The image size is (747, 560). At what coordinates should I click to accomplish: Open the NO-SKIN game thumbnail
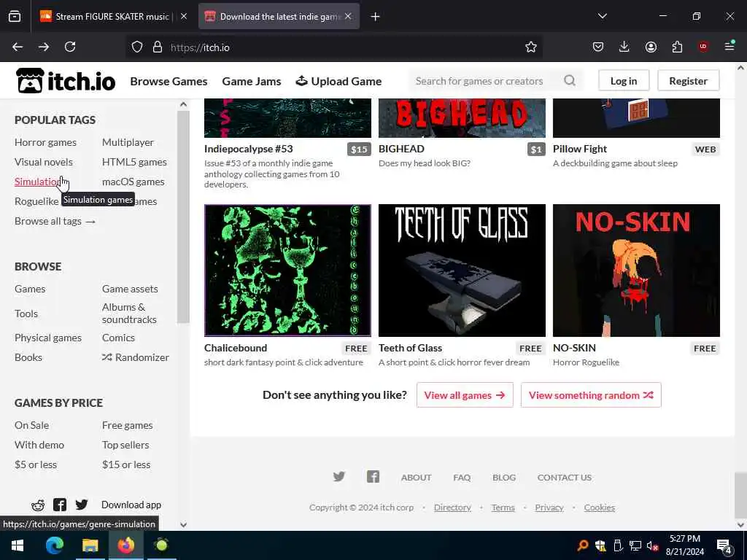pyautogui.click(x=636, y=270)
